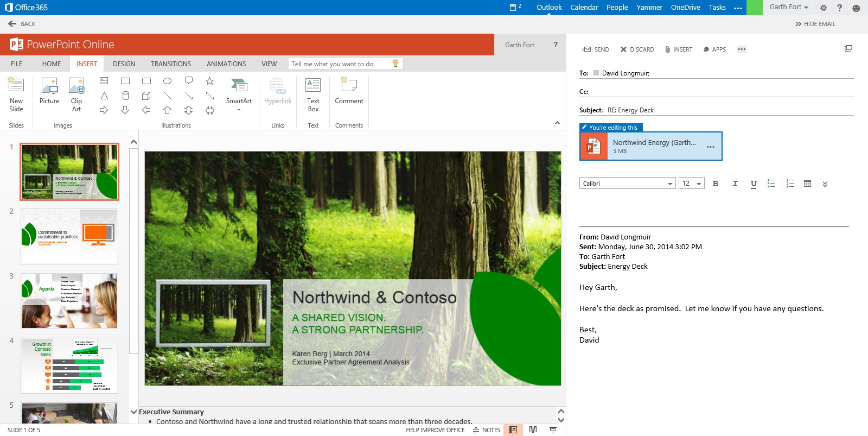
Task: Expand more Office 365 apps ellipsis
Action: coord(738,8)
